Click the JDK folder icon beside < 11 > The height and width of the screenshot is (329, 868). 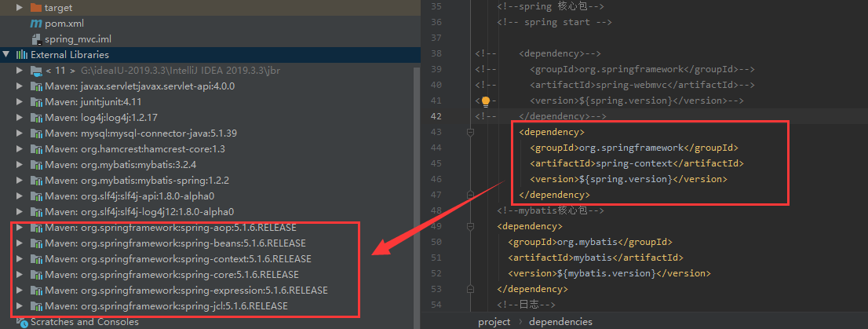point(36,71)
